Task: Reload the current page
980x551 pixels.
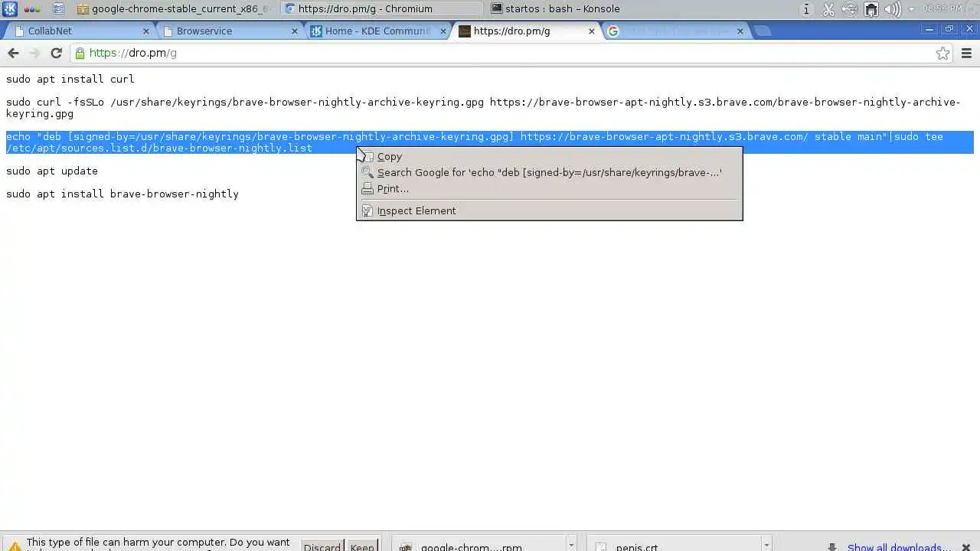Action: pyautogui.click(x=56, y=53)
